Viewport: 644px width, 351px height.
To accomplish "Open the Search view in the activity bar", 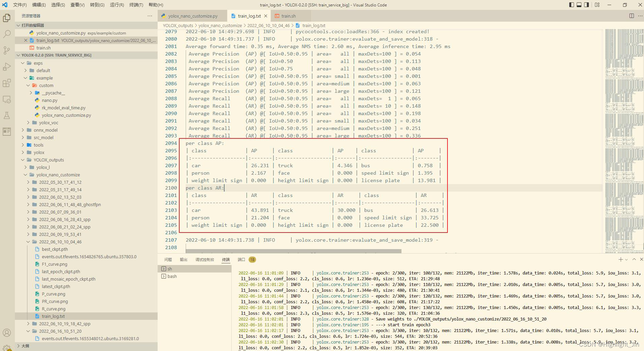I will (7, 34).
